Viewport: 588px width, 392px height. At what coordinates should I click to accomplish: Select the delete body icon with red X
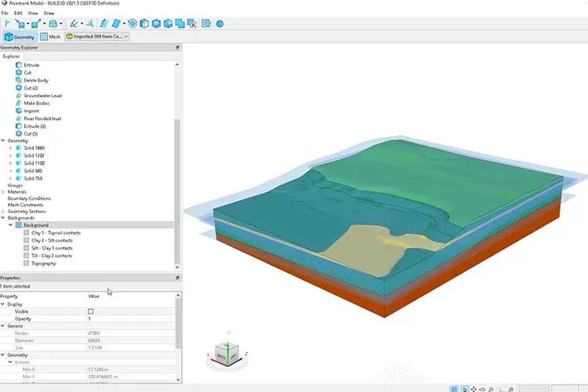click(192, 24)
